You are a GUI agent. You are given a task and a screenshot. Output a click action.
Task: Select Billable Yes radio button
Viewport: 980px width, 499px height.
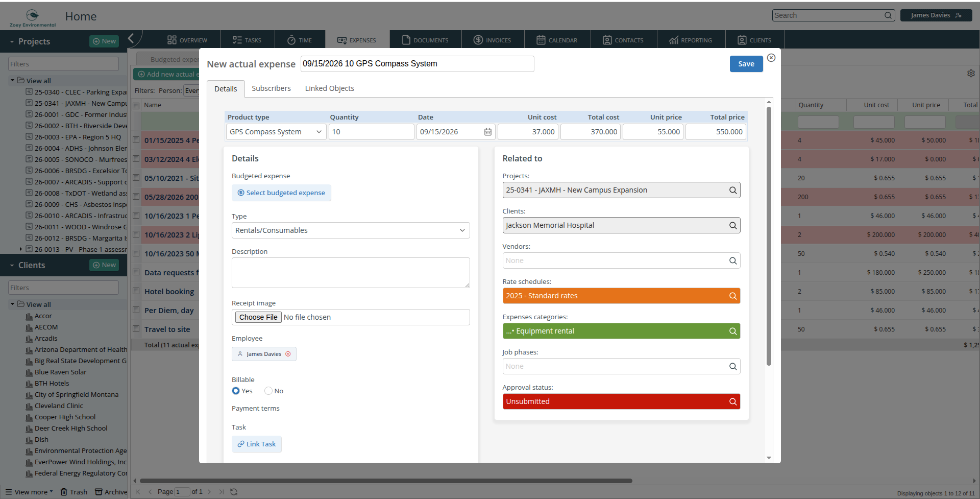[236, 391]
